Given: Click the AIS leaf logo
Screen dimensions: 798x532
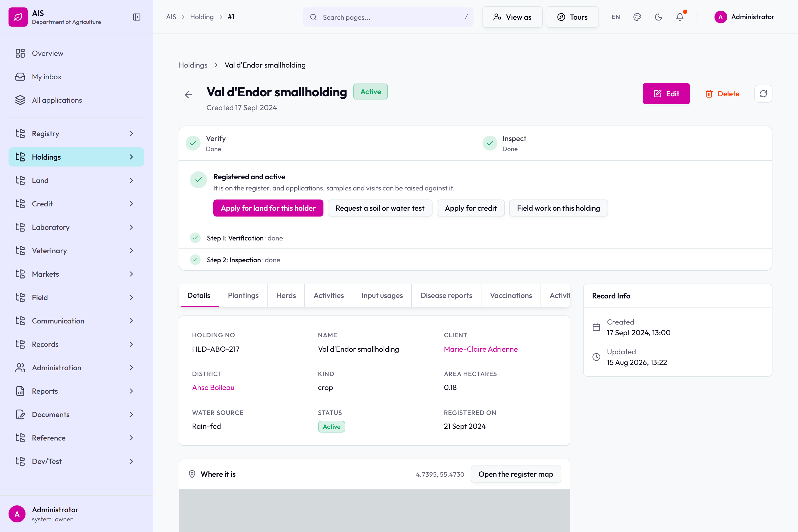Looking at the screenshot, I should (x=18, y=17).
